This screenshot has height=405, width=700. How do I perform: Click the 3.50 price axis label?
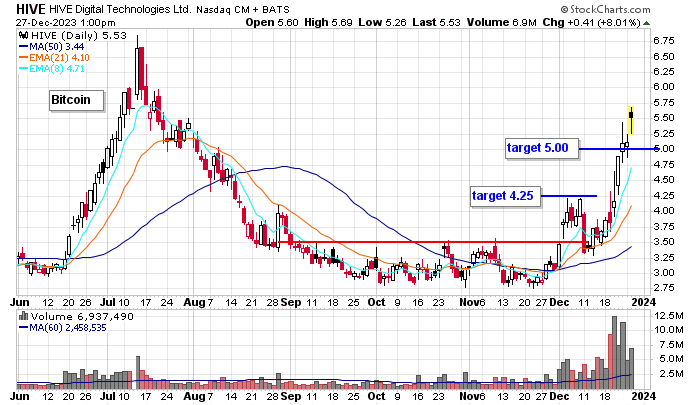pyautogui.click(x=664, y=242)
